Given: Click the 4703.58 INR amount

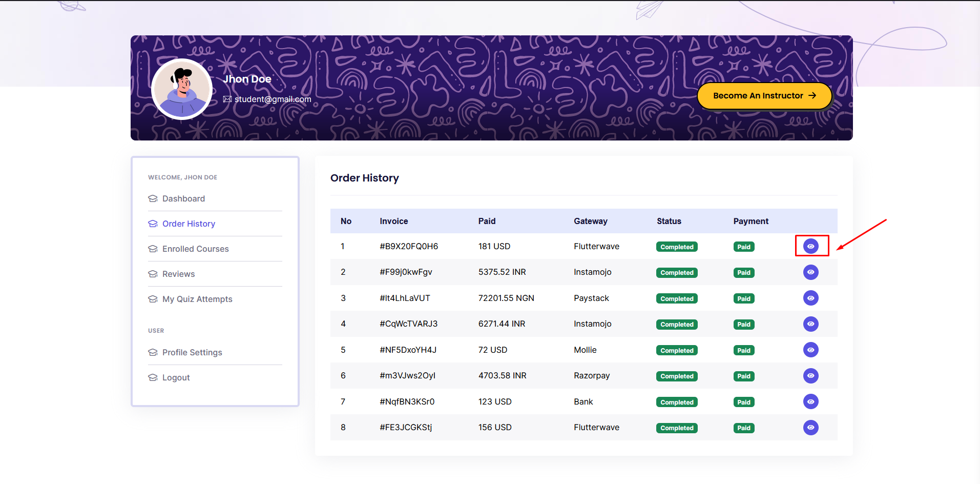Looking at the screenshot, I should click(502, 375).
